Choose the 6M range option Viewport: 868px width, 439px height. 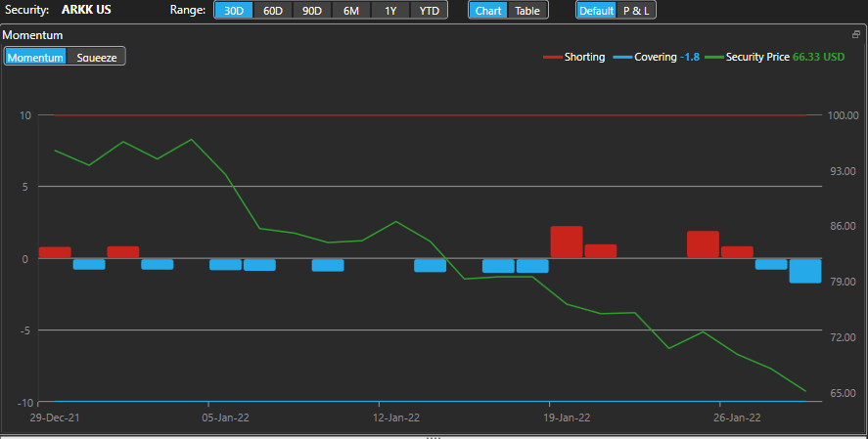351,11
